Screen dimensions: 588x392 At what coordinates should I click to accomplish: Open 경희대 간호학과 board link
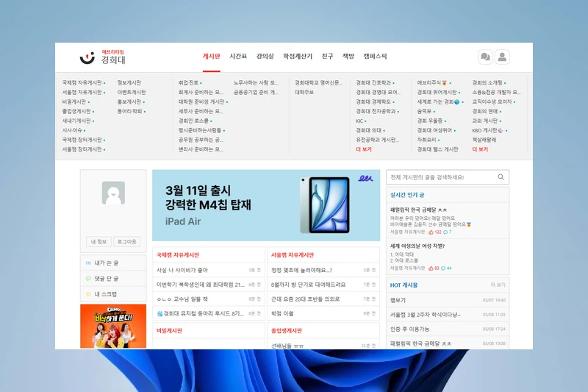click(x=373, y=82)
